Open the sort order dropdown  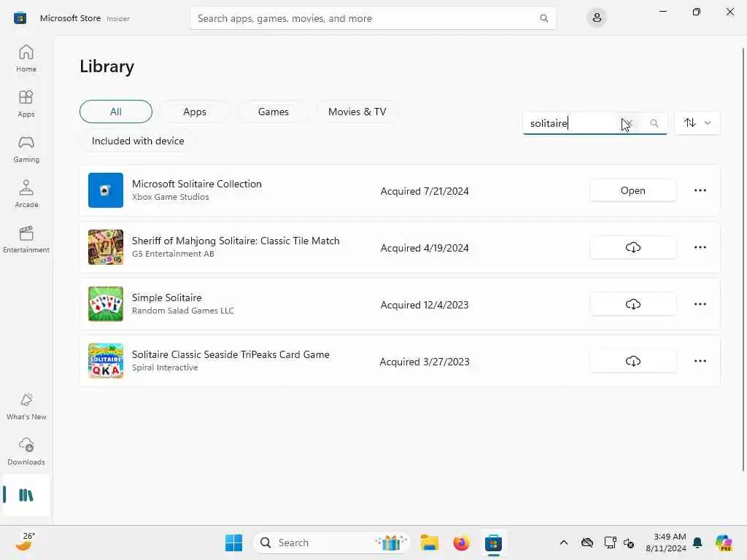[x=697, y=122]
